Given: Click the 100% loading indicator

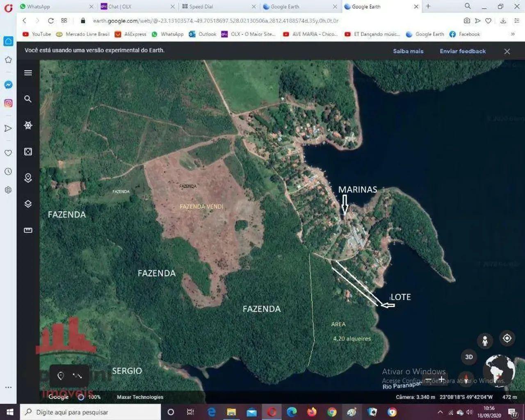Looking at the screenshot, I should (89, 397).
